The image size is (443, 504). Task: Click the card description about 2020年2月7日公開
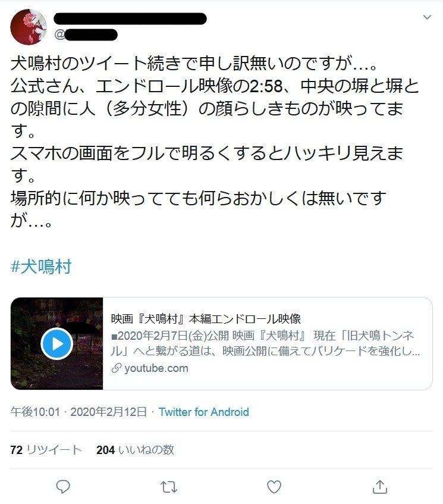coord(265,343)
